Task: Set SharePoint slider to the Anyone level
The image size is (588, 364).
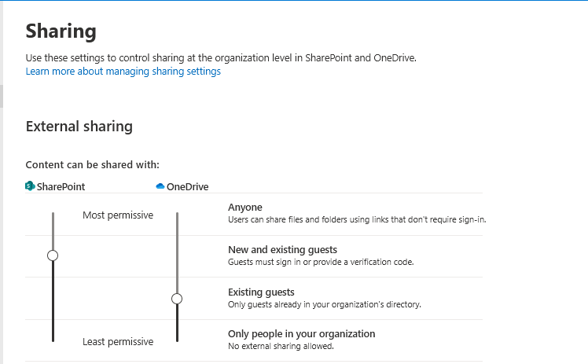Action: [53, 215]
